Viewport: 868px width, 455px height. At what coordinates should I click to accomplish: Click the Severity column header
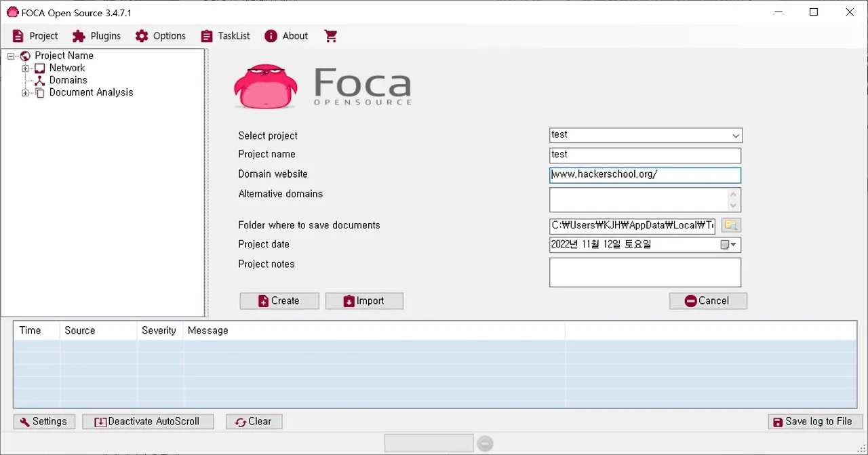(160, 331)
